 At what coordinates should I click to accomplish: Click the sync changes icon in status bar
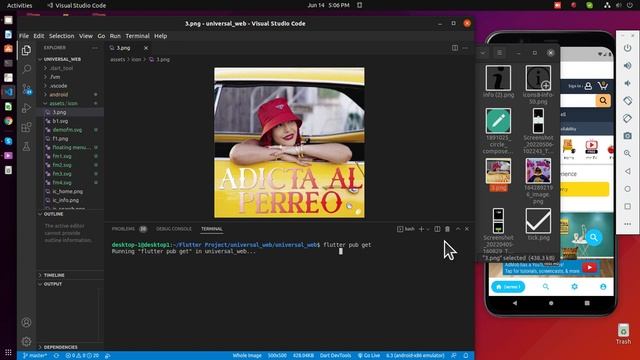56,356
